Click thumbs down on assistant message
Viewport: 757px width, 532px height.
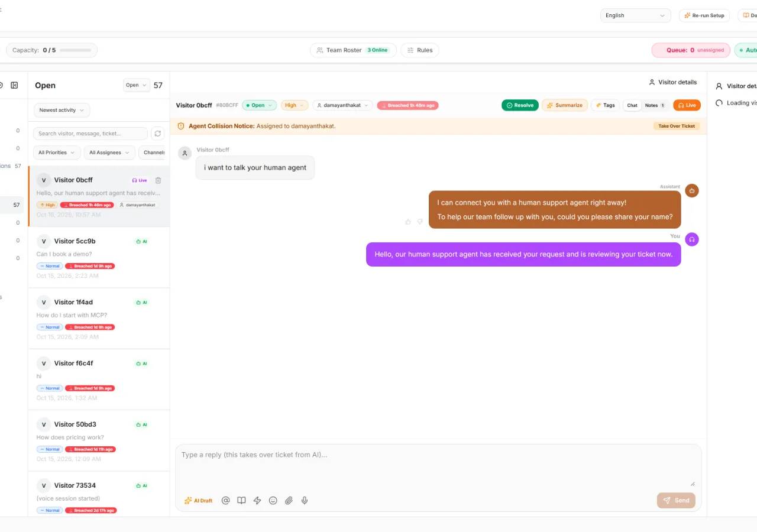[x=420, y=222]
